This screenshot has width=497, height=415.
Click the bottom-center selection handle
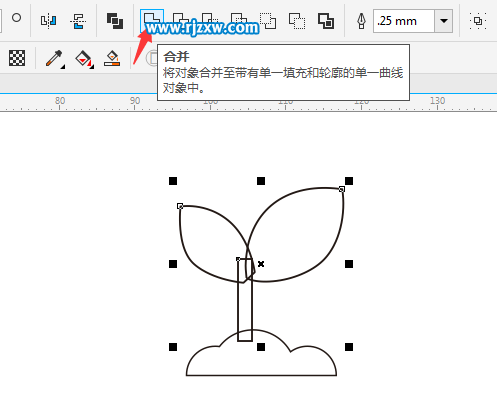click(x=261, y=347)
